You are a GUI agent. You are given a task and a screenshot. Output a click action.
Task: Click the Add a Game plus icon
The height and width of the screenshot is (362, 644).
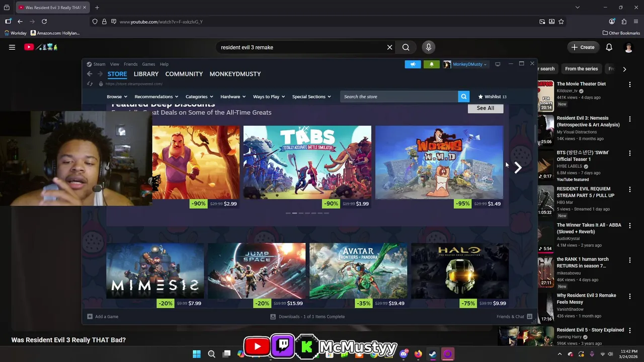click(90, 317)
